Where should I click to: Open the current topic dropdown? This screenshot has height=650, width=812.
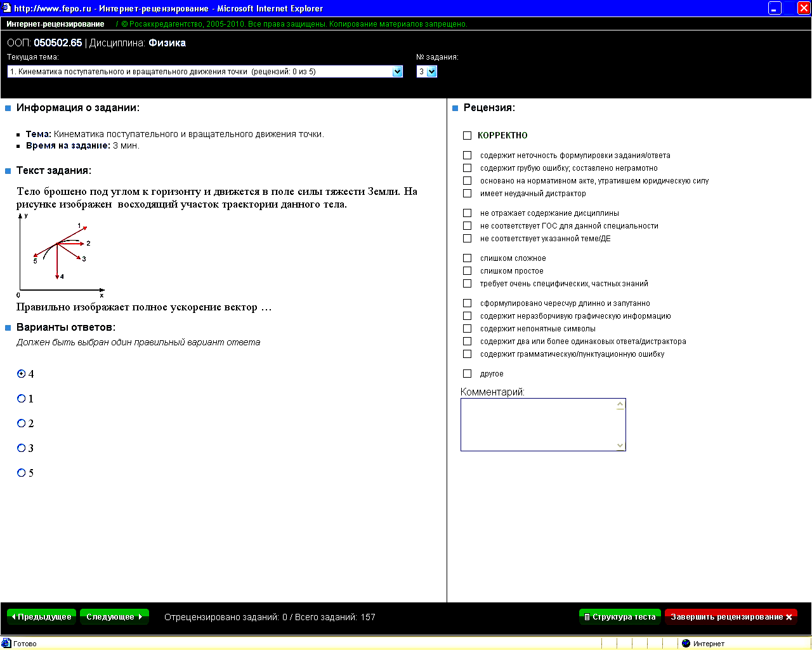pos(205,72)
